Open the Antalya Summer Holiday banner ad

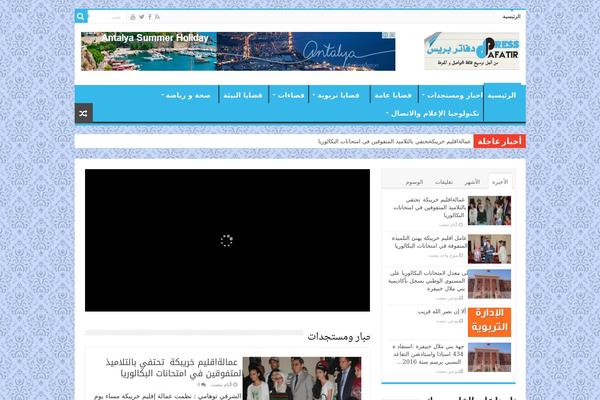(238, 51)
